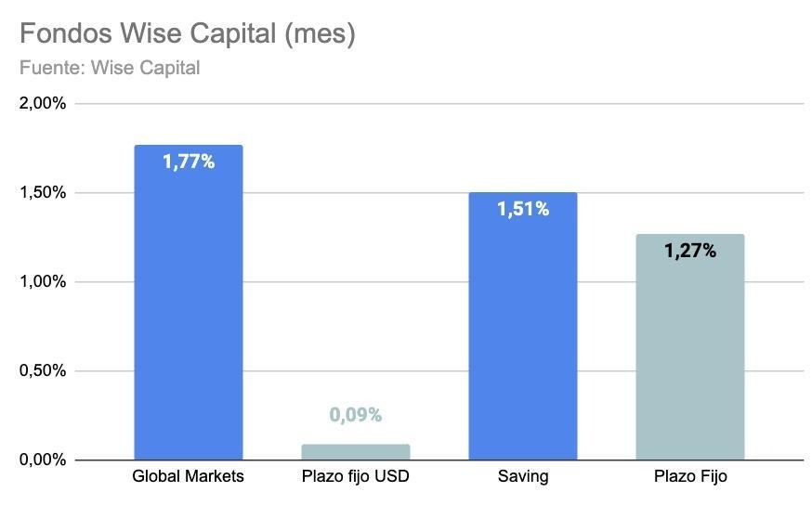Select the 1,51% data label
This screenshot has width=812, height=505.
523,209
